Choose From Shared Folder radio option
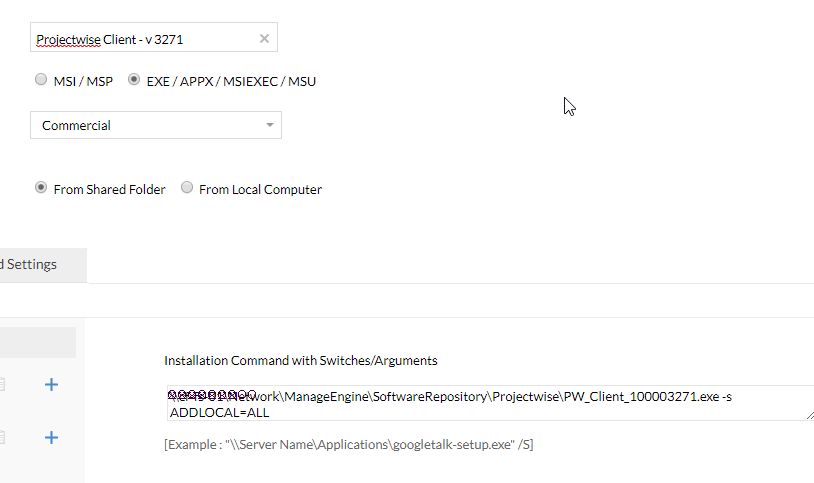The width and height of the screenshot is (814, 483). [x=40, y=187]
